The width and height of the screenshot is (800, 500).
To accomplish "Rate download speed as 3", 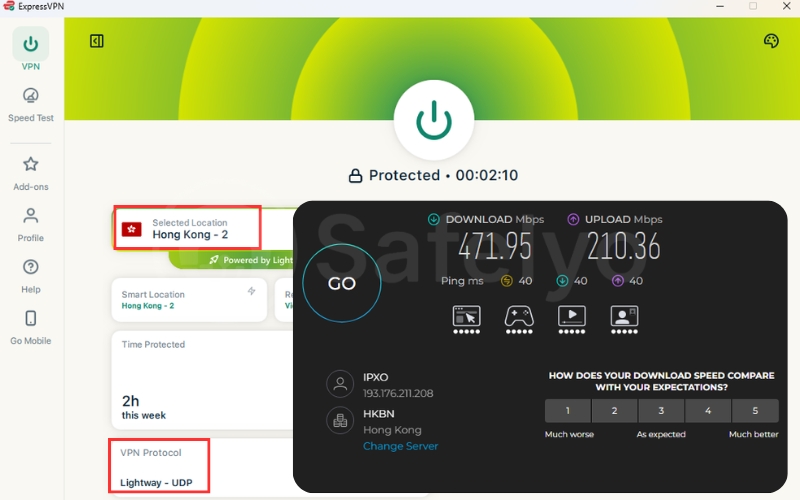I will point(661,411).
